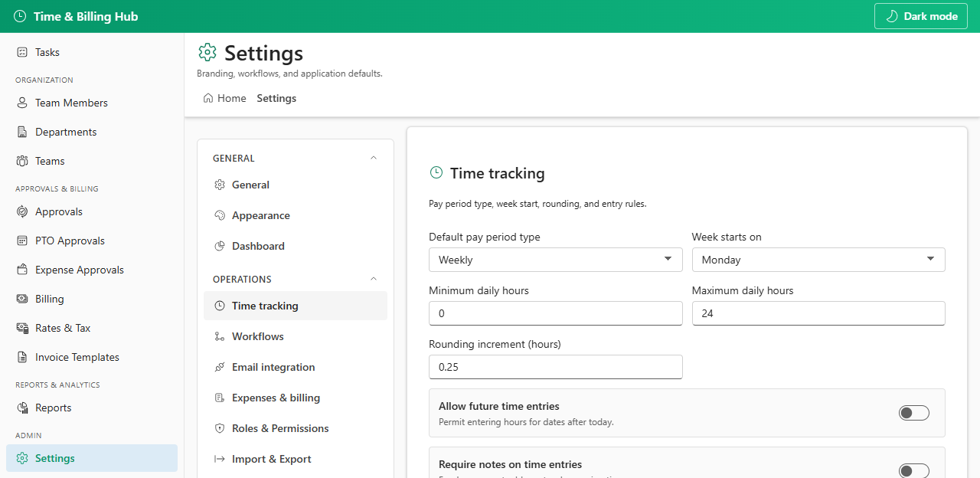Click the Roles & Permissions shield icon
This screenshot has width=980, height=478.
point(220,428)
